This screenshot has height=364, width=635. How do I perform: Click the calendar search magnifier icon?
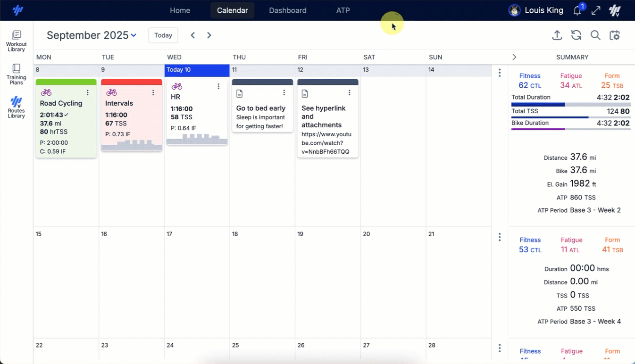coord(595,35)
